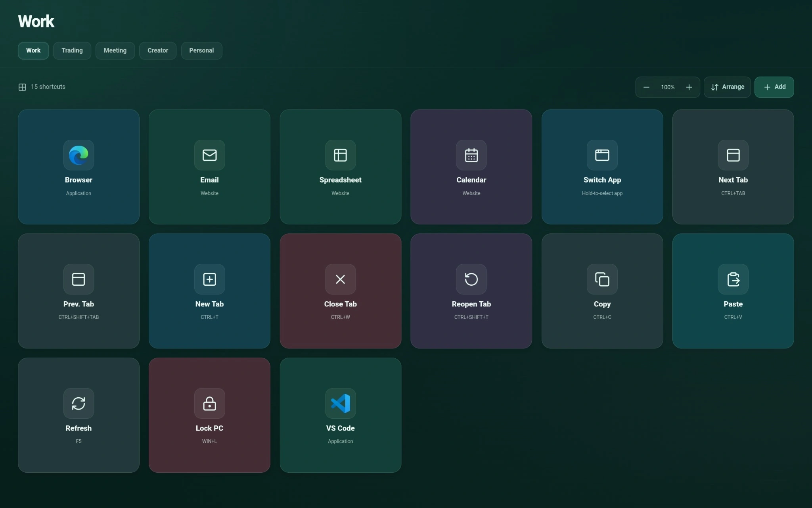Click the Next Tab icon
Viewport: 812px width, 508px height.
pos(733,155)
